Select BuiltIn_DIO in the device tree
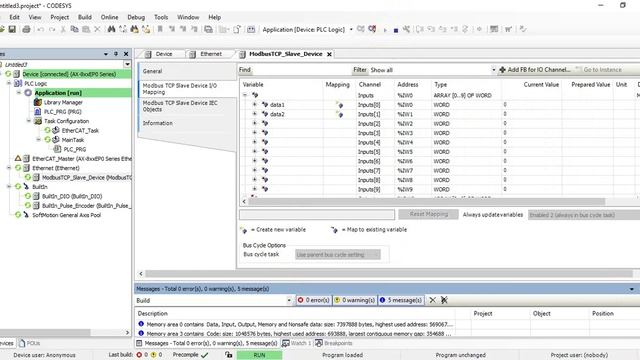 72,196
